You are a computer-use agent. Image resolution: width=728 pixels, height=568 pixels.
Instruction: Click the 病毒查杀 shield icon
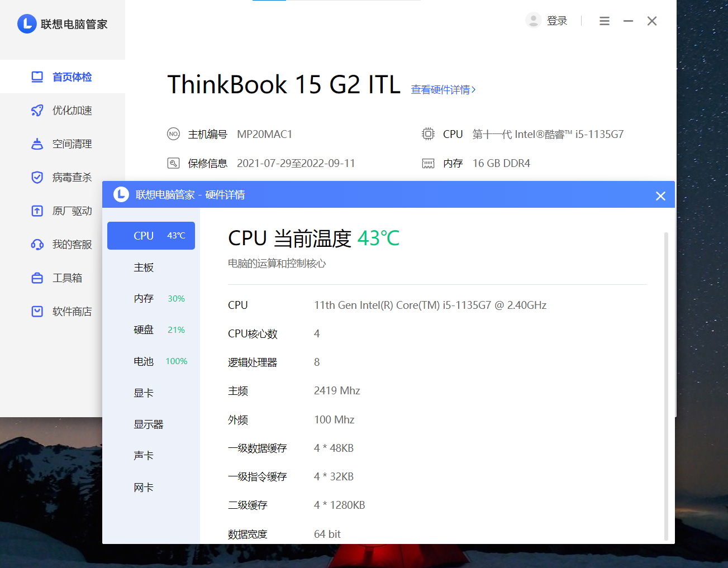pos(37,178)
